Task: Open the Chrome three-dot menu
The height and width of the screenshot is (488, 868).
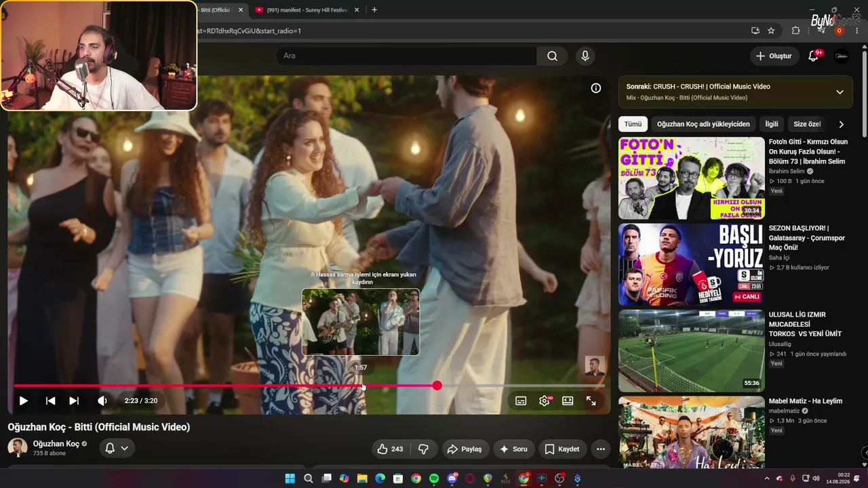Action: [857, 30]
